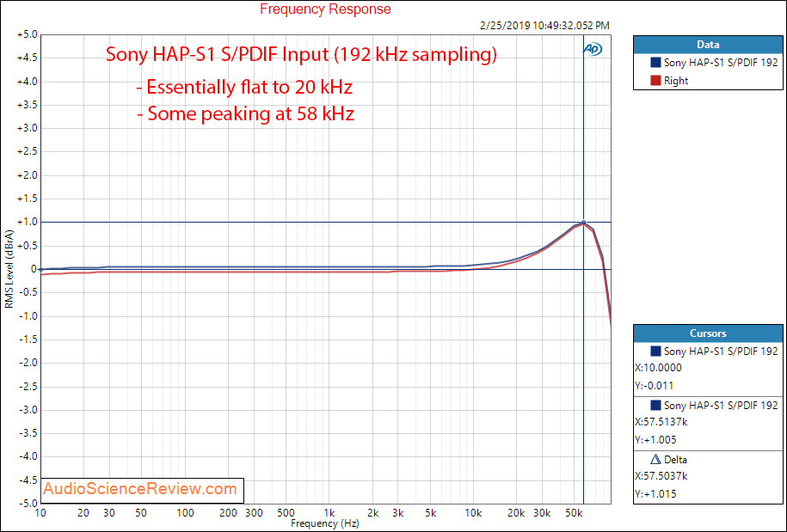The width and height of the screenshot is (787, 532).
Task: Click the "-5.0" Y-axis tick label
Action: (x=28, y=503)
